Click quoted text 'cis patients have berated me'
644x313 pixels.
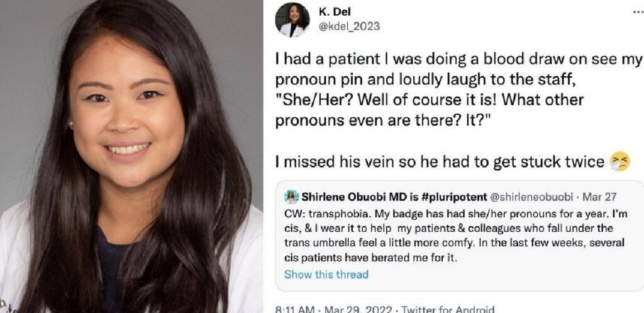370,258
